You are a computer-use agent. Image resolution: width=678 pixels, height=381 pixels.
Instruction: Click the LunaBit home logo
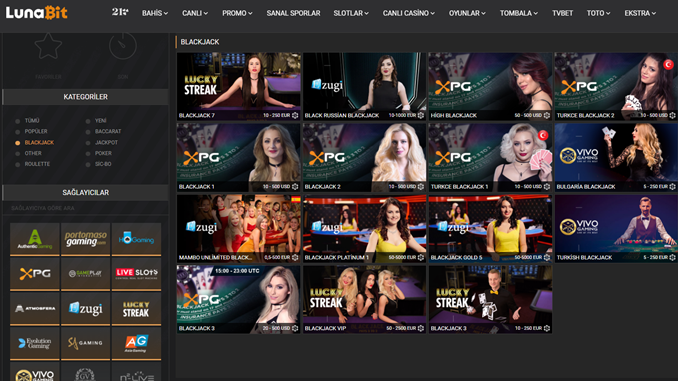[x=36, y=13]
